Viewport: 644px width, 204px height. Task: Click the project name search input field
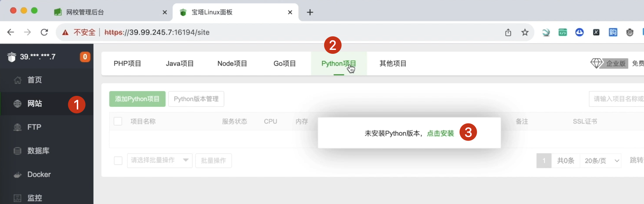point(616,99)
